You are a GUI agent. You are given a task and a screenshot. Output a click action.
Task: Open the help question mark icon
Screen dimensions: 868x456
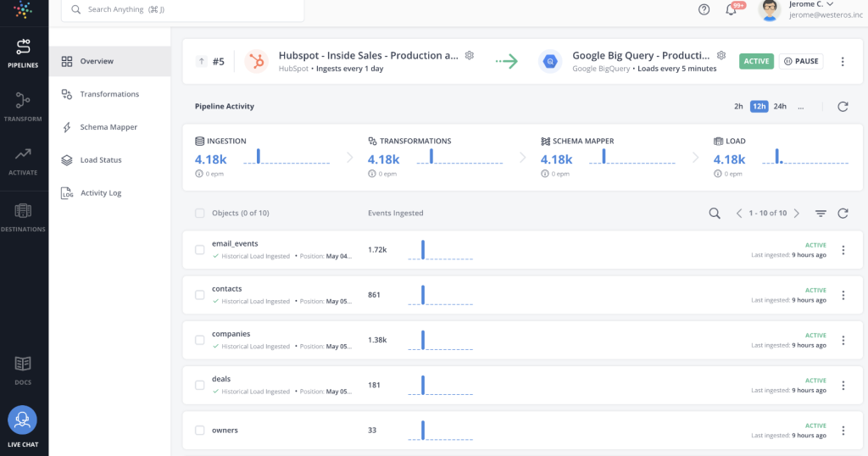[x=704, y=9]
